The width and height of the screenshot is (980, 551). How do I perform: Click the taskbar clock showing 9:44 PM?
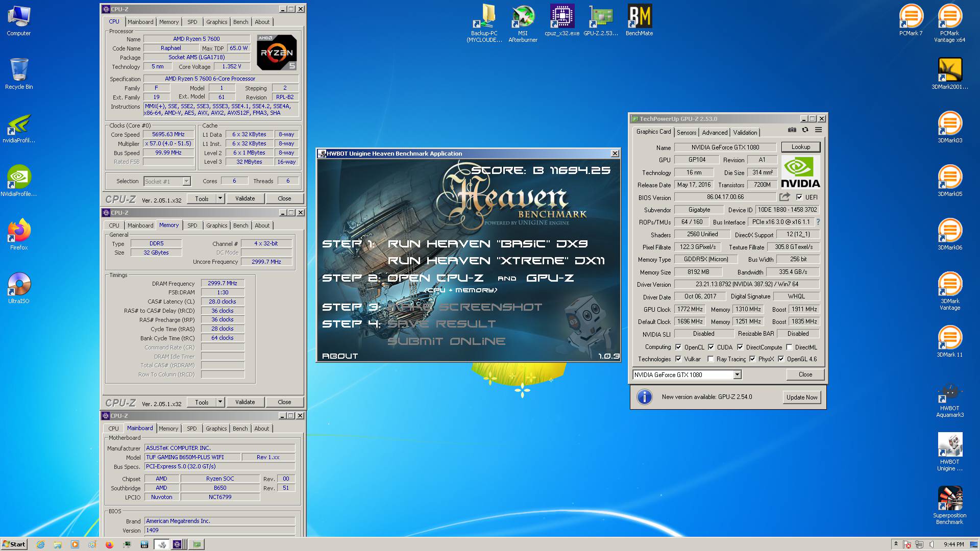point(953,544)
